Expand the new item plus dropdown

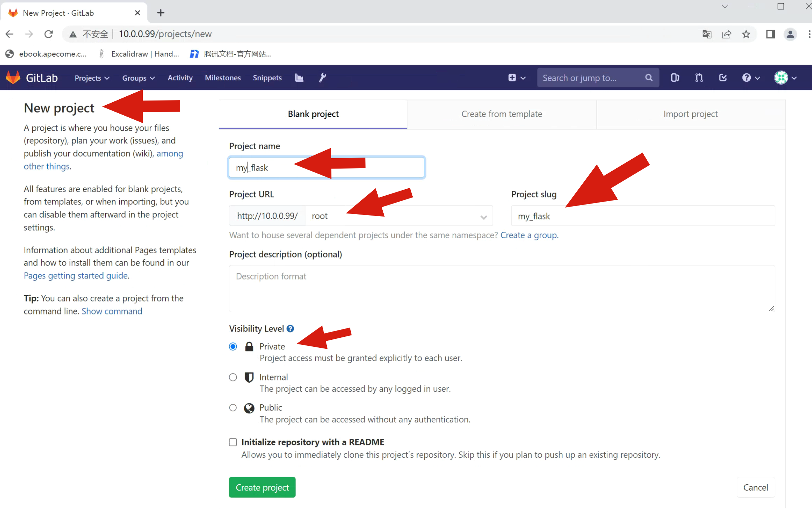[516, 78]
